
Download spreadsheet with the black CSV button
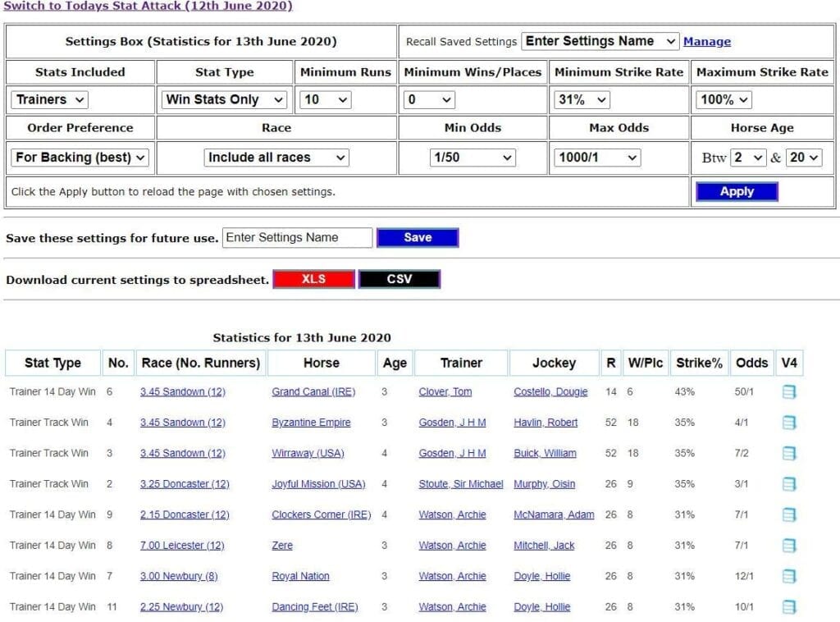(399, 279)
